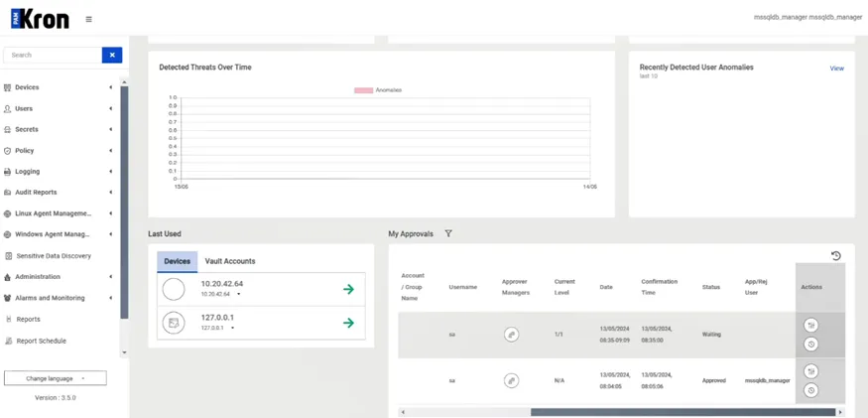Screen dimensions: 868x418
Task: Connect to 127.0.0.1 with green arrow
Action: pyautogui.click(x=348, y=323)
